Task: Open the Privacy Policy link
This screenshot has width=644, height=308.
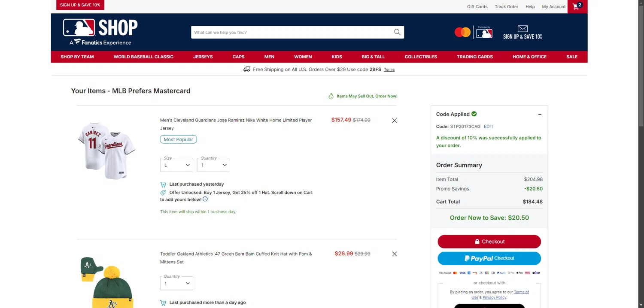Action: (x=494, y=297)
